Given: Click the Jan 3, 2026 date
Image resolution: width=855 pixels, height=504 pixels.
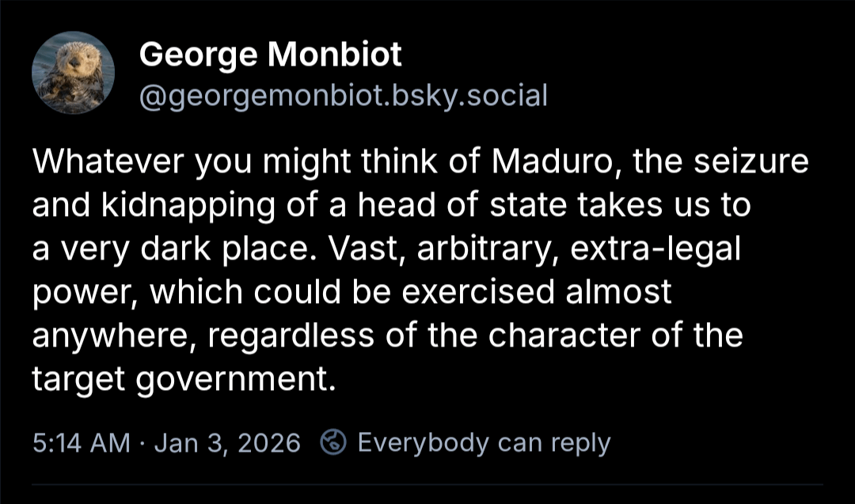Looking at the screenshot, I should [x=227, y=442].
